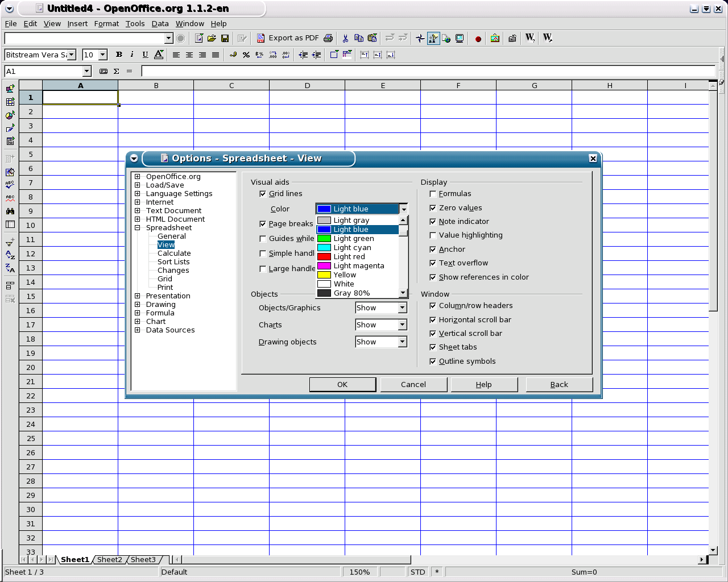
Task: Click the Save document icon
Action: (225, 38)
